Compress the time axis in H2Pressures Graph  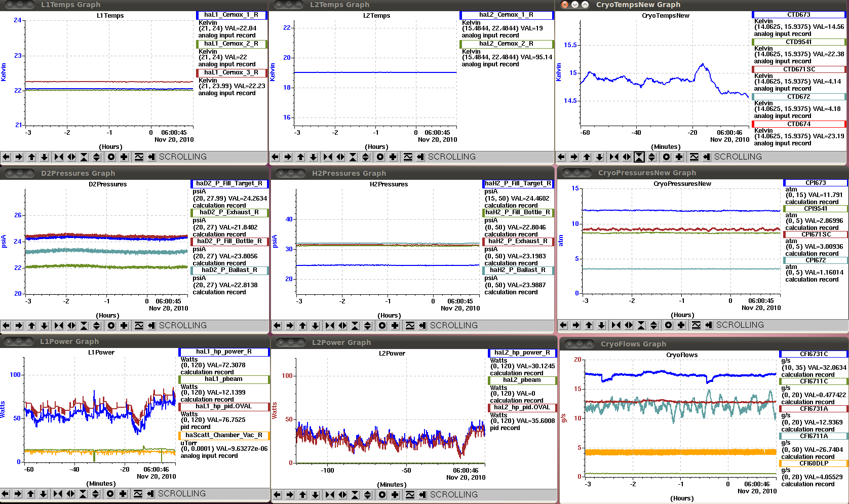[x=330, y=326]
